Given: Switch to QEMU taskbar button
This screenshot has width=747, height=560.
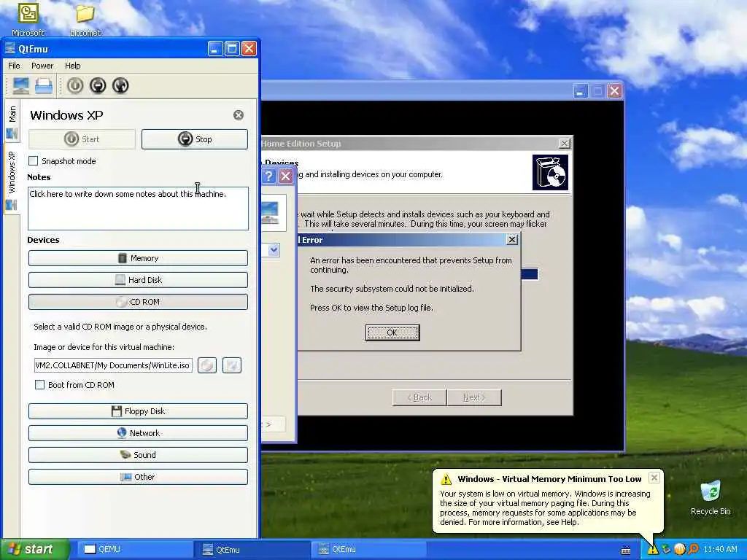Looking at the screenshot, I should pyautogui.click(x=135, y=550).
